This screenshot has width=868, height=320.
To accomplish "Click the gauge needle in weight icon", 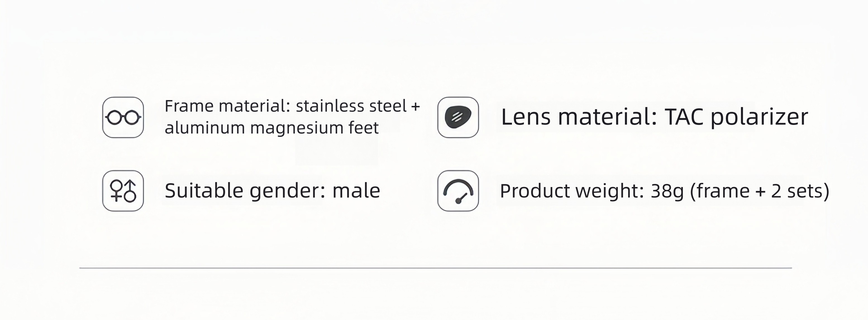I will point(461,198).
